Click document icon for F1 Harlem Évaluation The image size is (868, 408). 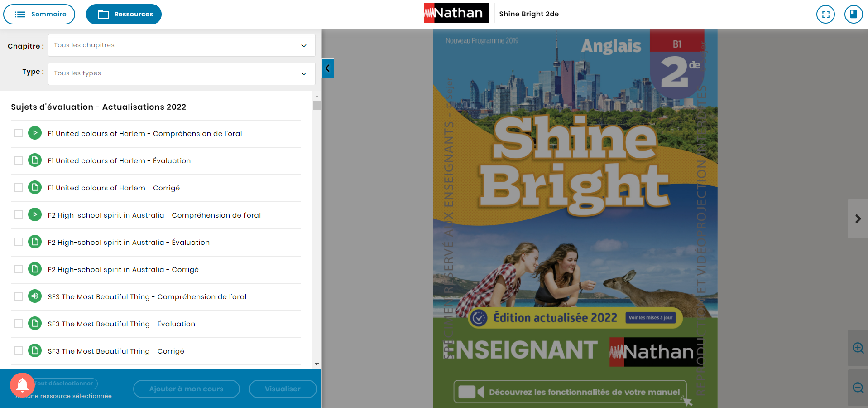[35, 160]
